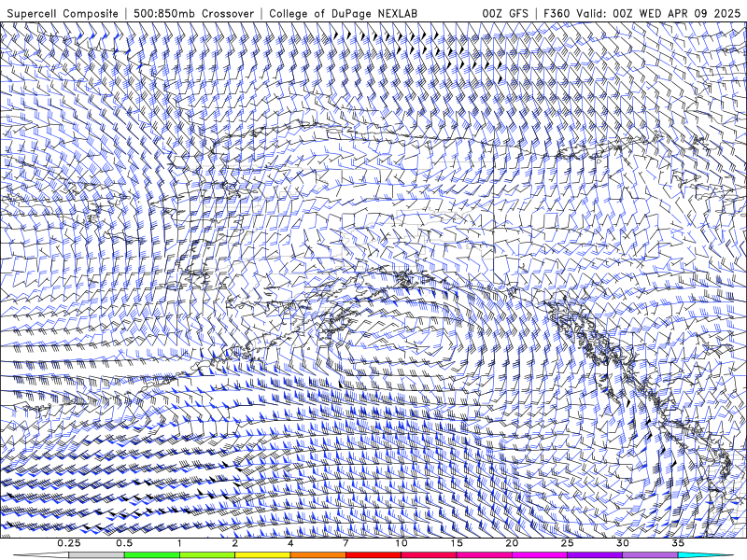
Task: Click the cyan arrow above 35 on legend
Action: (x=705, y=555)
